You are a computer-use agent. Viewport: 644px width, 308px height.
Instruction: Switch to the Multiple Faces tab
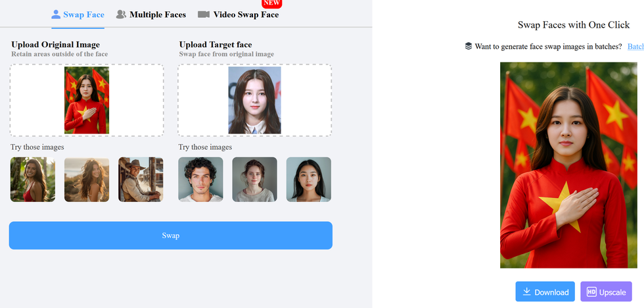click(157, 14)
